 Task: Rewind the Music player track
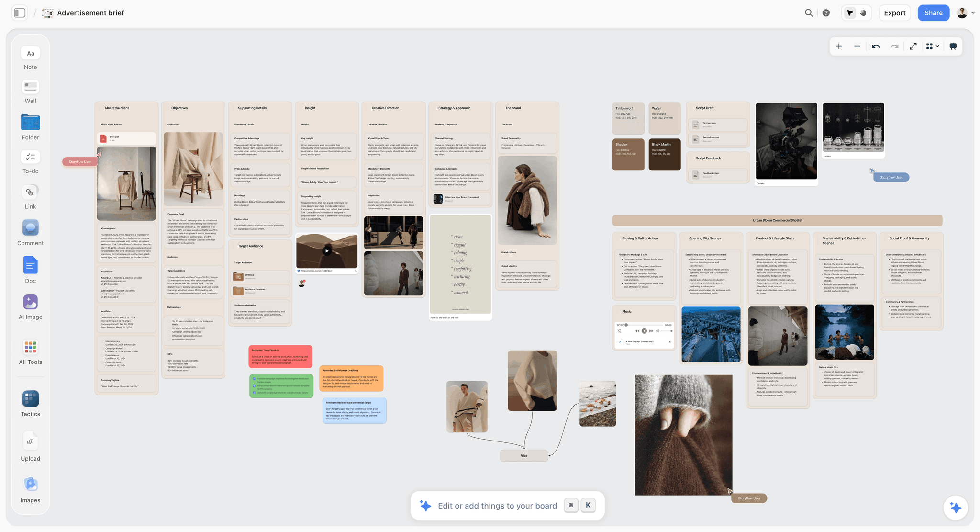point(637,331)
